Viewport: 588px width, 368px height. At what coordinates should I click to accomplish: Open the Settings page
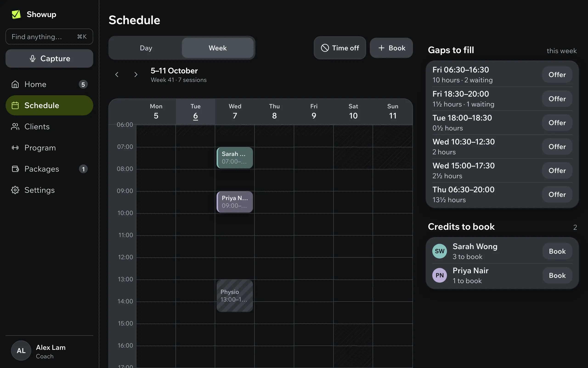49,190
